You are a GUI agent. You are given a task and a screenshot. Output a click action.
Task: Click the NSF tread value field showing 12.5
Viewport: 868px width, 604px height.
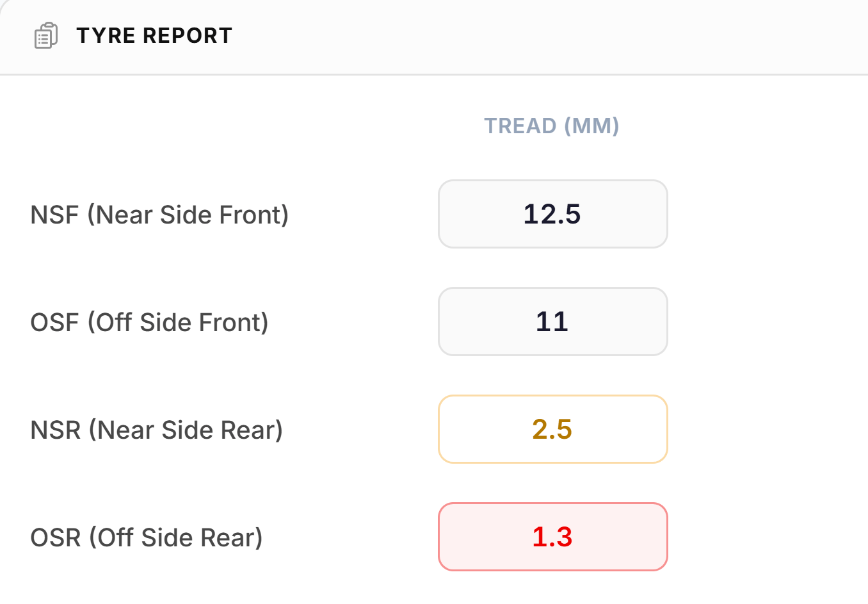[552, 214]
